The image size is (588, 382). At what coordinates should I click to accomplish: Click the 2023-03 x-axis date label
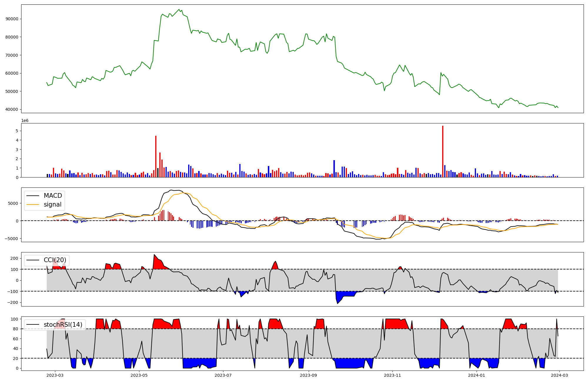click(x=55, y=375)
